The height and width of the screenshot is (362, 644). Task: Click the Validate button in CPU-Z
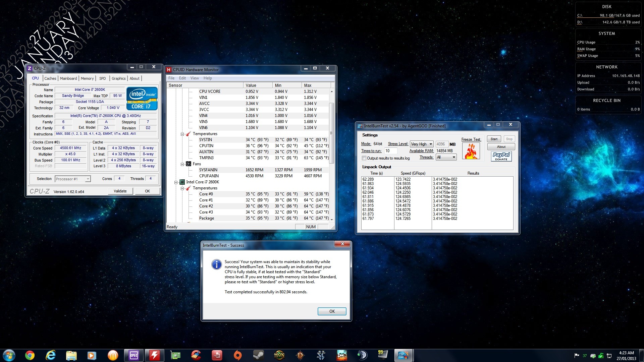point(120,191)
